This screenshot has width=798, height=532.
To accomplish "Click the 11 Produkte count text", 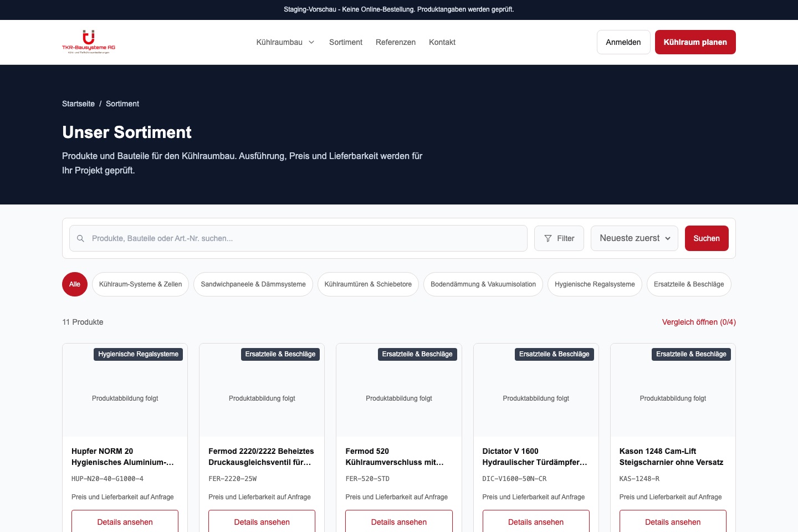I will click(x=83, y=322).
